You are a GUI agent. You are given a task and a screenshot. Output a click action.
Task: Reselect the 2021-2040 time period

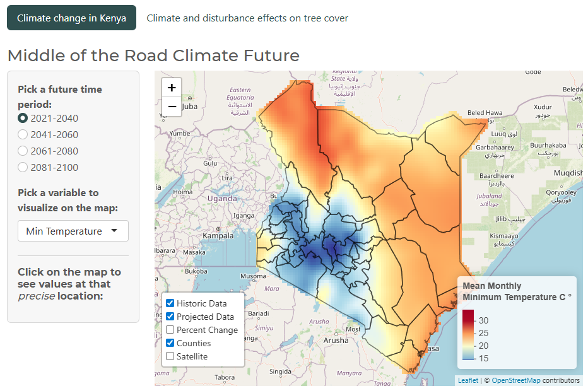22,118
